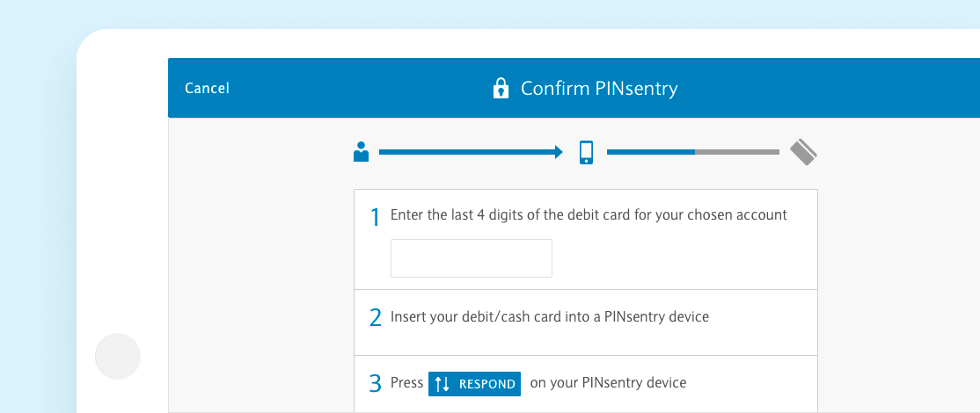Click the 'Enter the last 4 digits' instruction

tap(589, 214)
